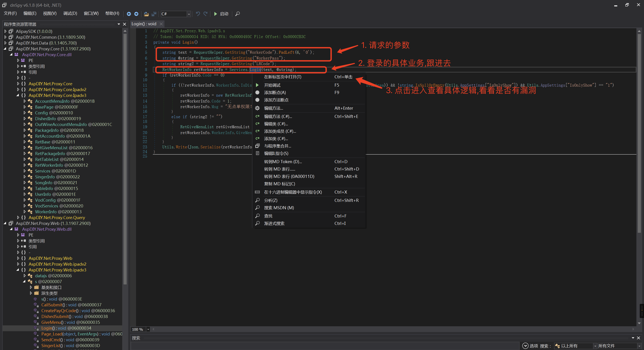Open the 100 % zoom dropdown
This screenshot has width=644, height=350.
tap(148, 329)
